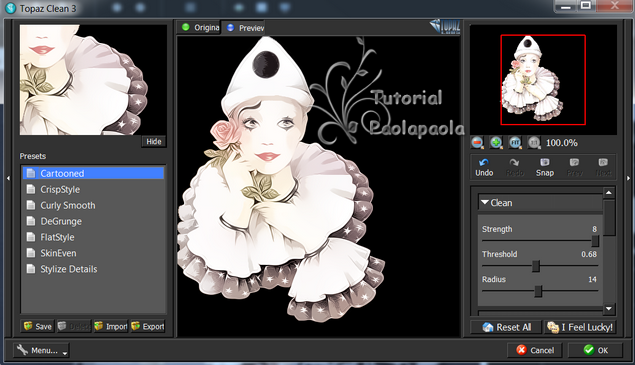Click the Radius value 14
This screenshot has height=365, width=635.
pyautogui.click(x=592, y=279)
